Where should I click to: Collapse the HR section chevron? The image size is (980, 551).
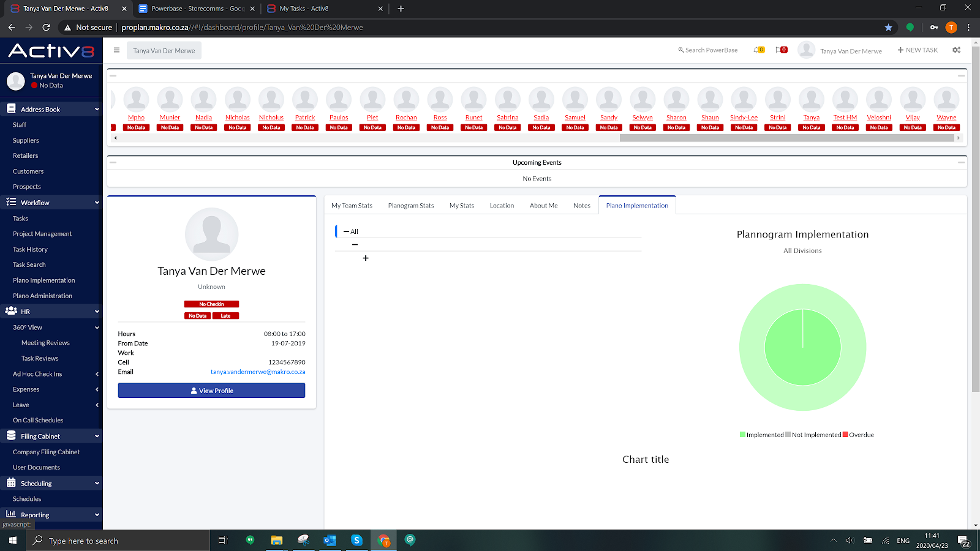[x=97, y=312]
